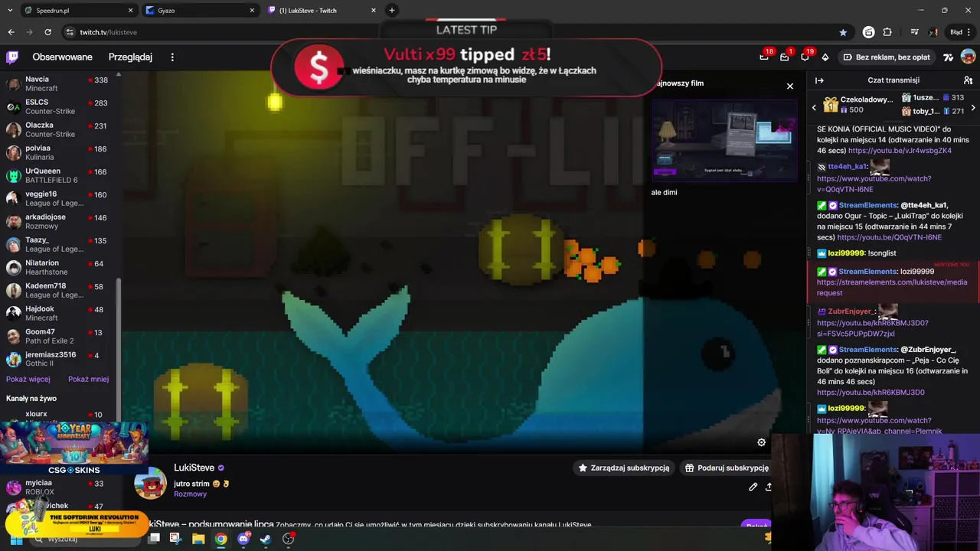The width and height of the screenshot is (980, 551).
Task: Open the Rozmowy category link
Action: coord(190,494)
